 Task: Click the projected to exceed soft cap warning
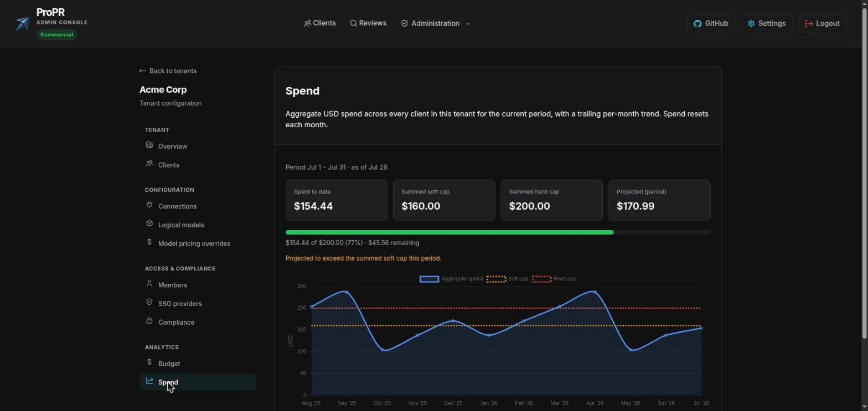click(363, 258)
